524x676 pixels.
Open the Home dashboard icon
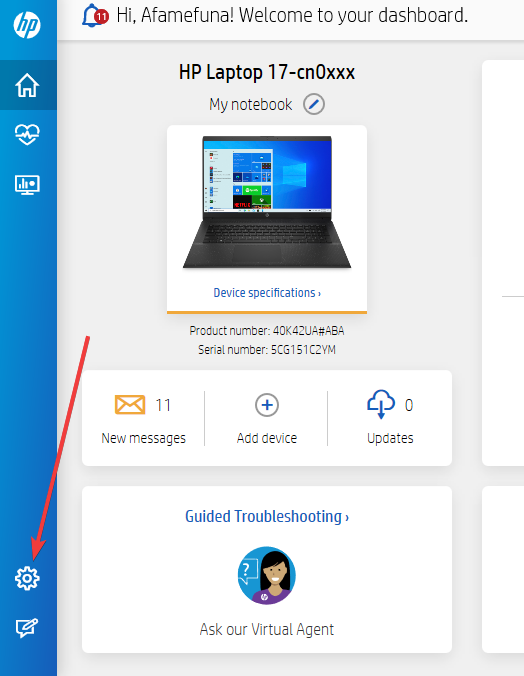(27, 85)
